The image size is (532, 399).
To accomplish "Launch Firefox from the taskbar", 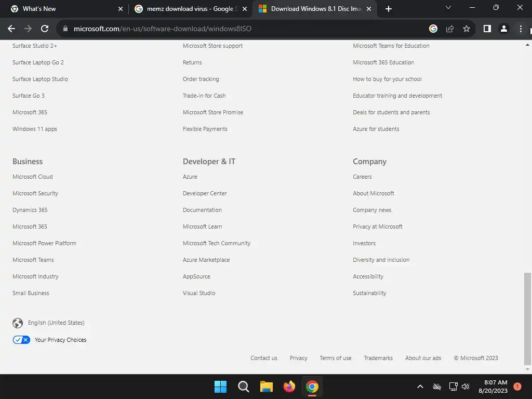I will (289, 387).
